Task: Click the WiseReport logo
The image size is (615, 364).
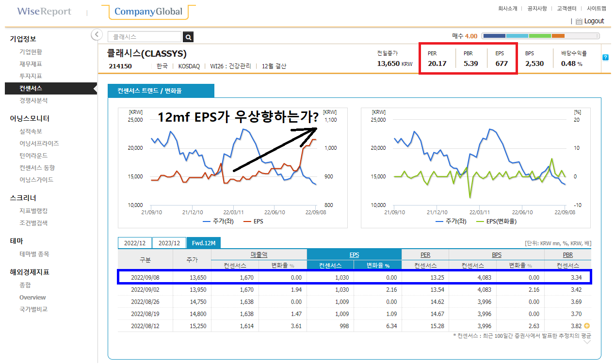Action: pyautogui.click(x=44, y=11)
